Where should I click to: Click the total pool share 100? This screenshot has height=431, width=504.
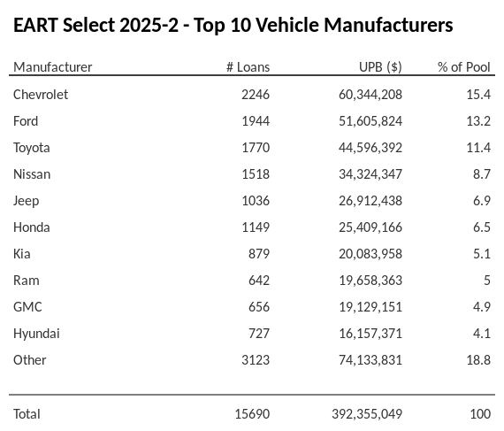tap(480, 414)
